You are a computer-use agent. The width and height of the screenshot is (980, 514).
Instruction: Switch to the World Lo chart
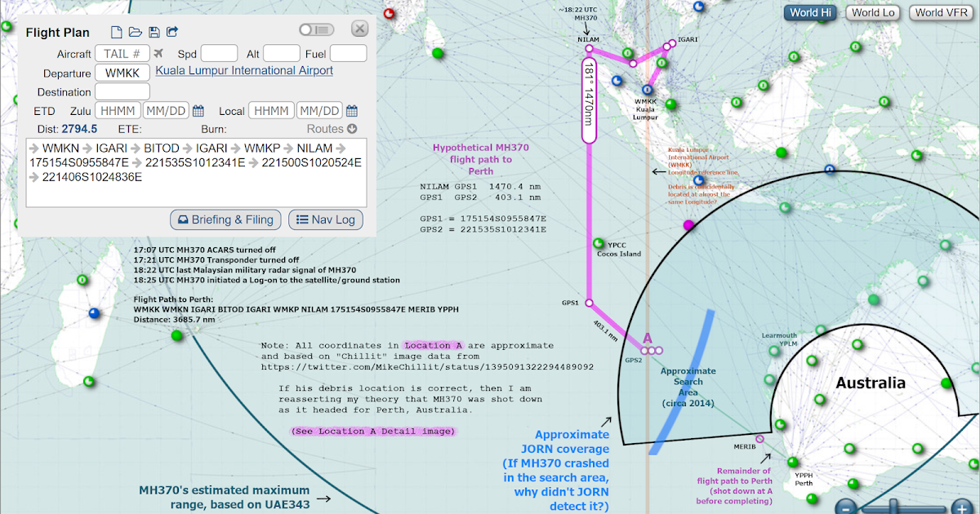tap(872, 12)
